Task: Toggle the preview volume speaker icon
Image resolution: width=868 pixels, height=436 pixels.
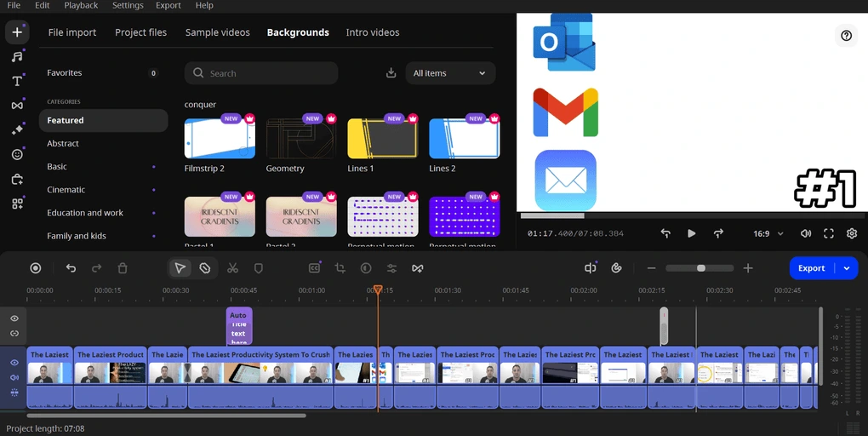Action: [x=805, y=233]
